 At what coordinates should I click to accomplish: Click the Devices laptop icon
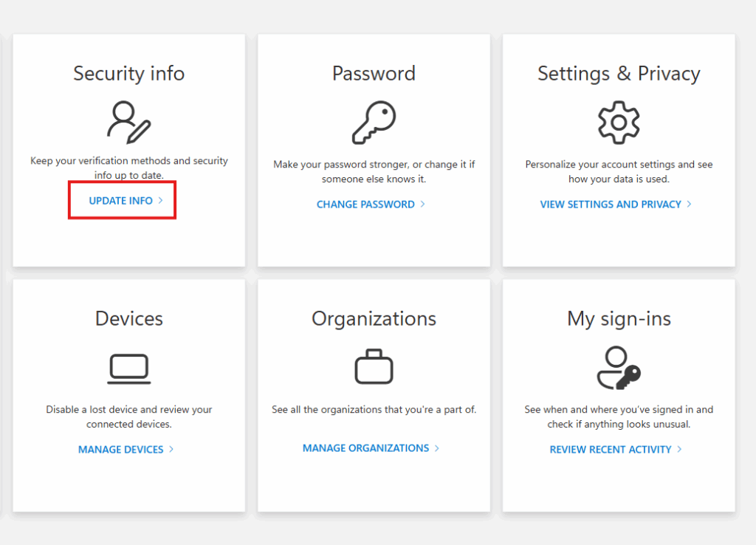pos(128,369)
